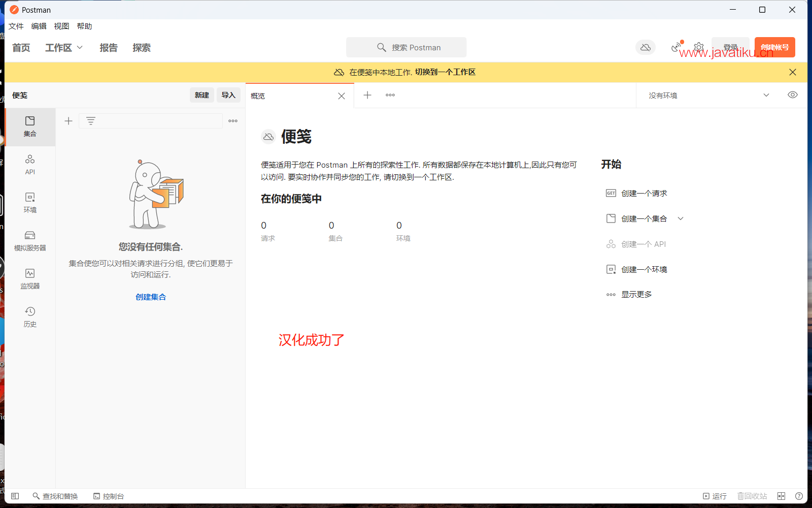Screen dimensions: 812x508
Task: Open the 运行 runner in status bar
Action: [x=715, y=496]
